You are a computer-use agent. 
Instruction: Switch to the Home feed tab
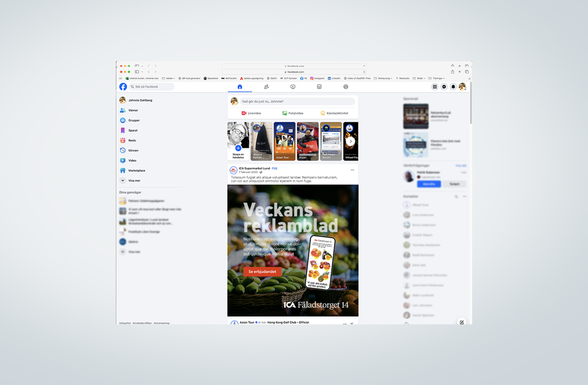pos(240,87)
